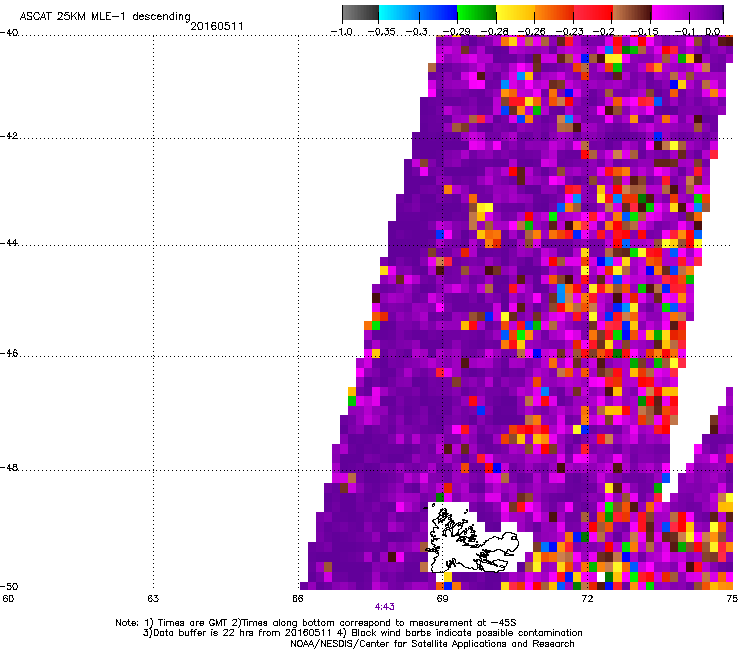This screenshot has height=650, width=740.
Task: Pick the red segment of the color bar
Action: tap(593, 13)
